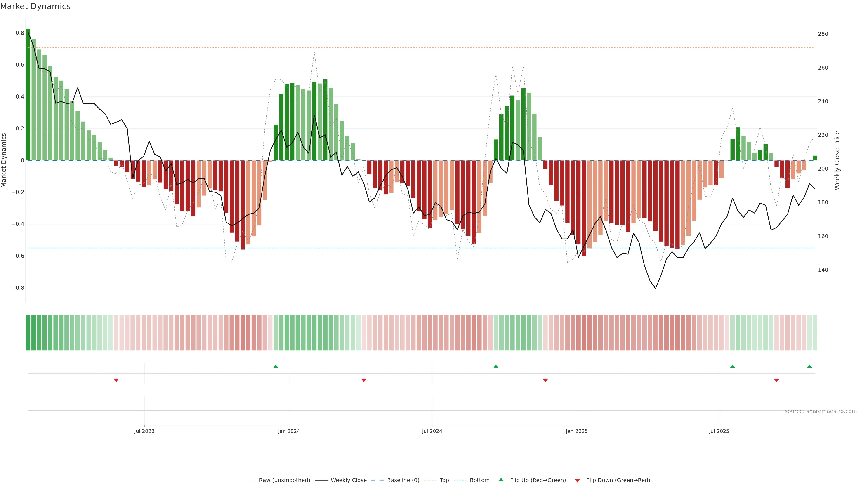Click the rightmost green flip-up triangle marker
Screen dimensions: 868x488
(810, 366)
